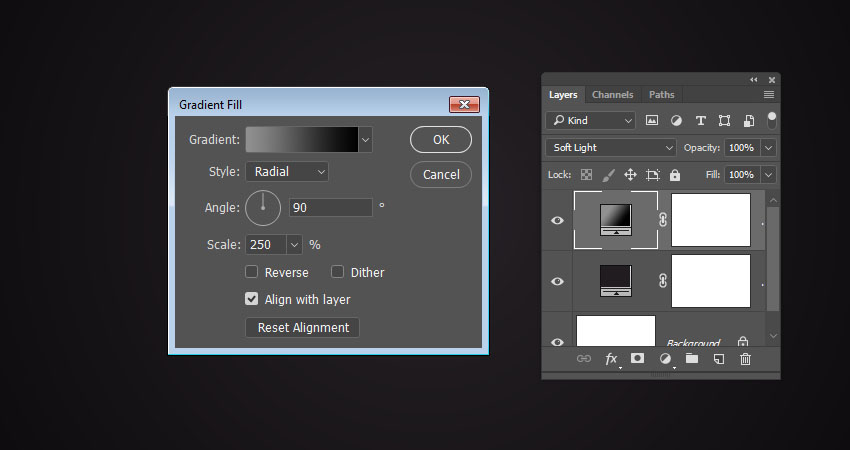This screenshot has width=850, height=450.
Task: Create new fill or adjustment layer
Action: (665, 359)
